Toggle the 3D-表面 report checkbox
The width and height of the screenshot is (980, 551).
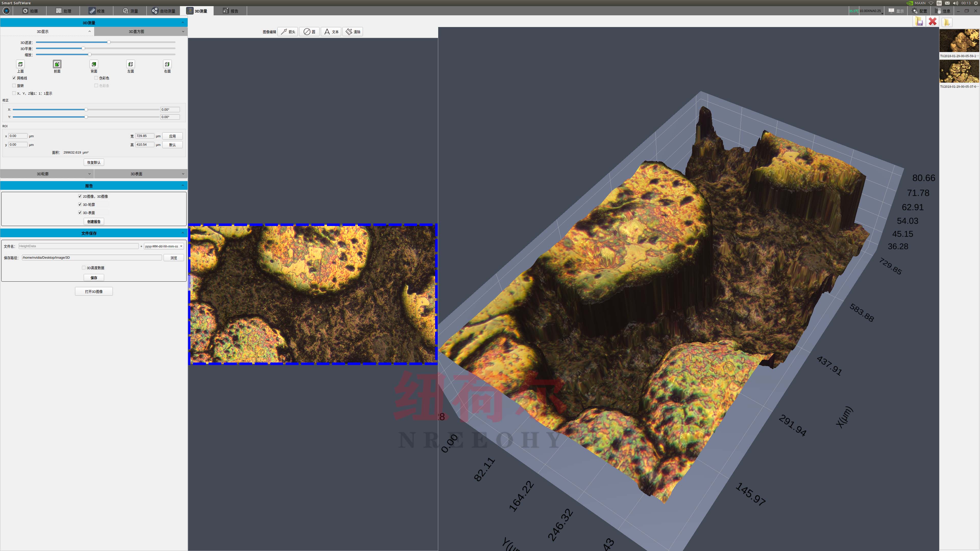tap(80, 212)
